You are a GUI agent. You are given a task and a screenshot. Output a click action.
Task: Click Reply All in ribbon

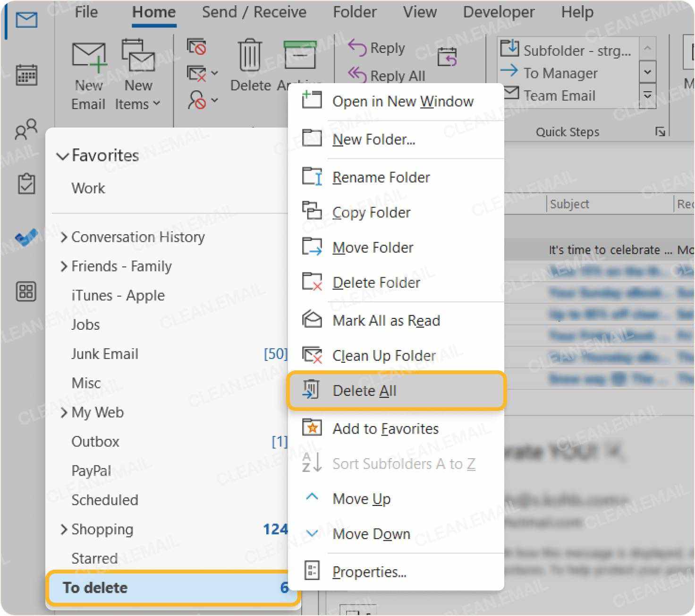387,76
